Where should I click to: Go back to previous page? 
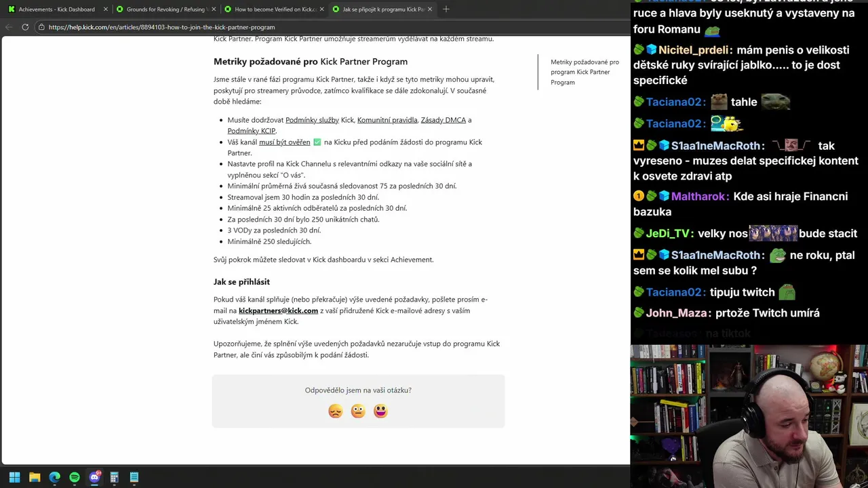coord(9,27)
